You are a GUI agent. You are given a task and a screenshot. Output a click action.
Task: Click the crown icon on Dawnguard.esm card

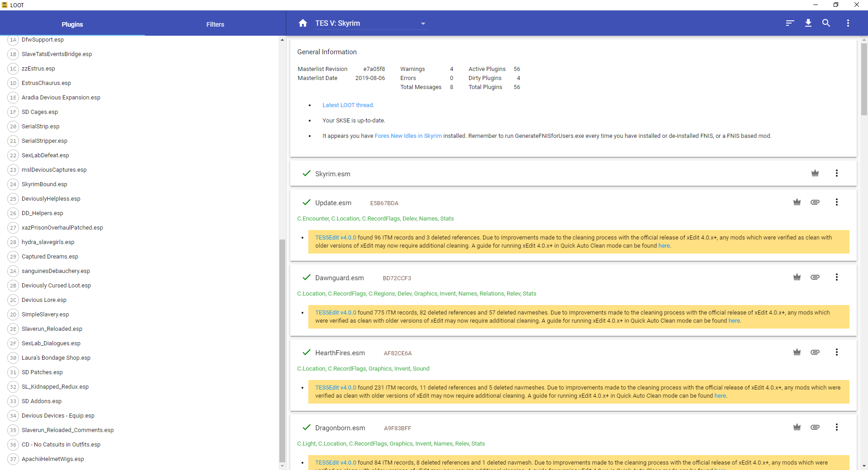pos(797,277)
